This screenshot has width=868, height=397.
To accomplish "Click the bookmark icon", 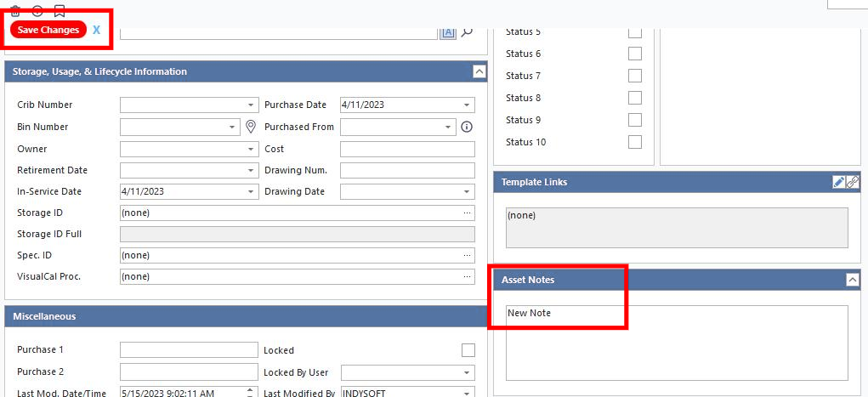I will pyautogui.click(x=60, y=10).
